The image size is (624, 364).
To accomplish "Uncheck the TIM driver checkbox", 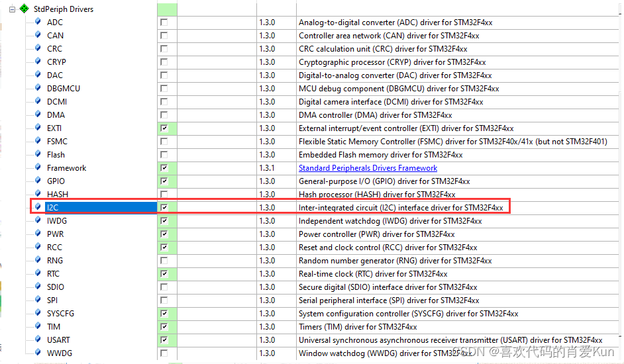I will point(164,326).
